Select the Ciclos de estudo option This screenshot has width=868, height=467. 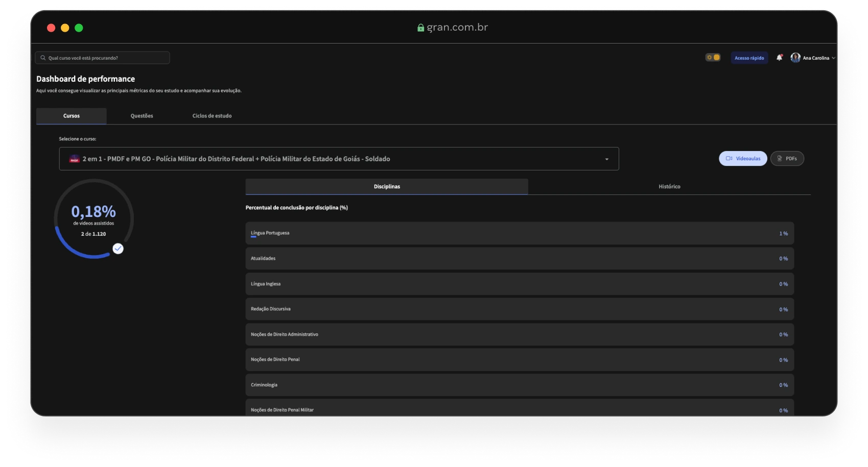coord(212,116)
